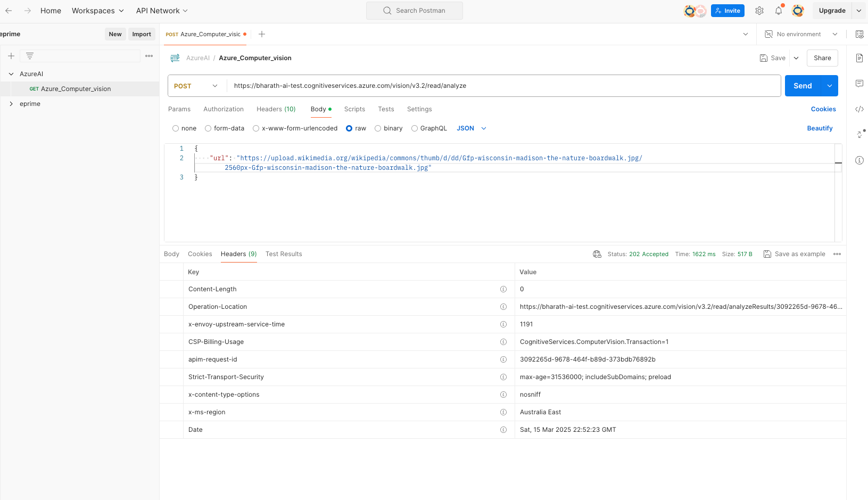The height and width of the screenshot is (500, 868).
Task: Switch to the Scripts tab
Action: (x=354, y=109)
